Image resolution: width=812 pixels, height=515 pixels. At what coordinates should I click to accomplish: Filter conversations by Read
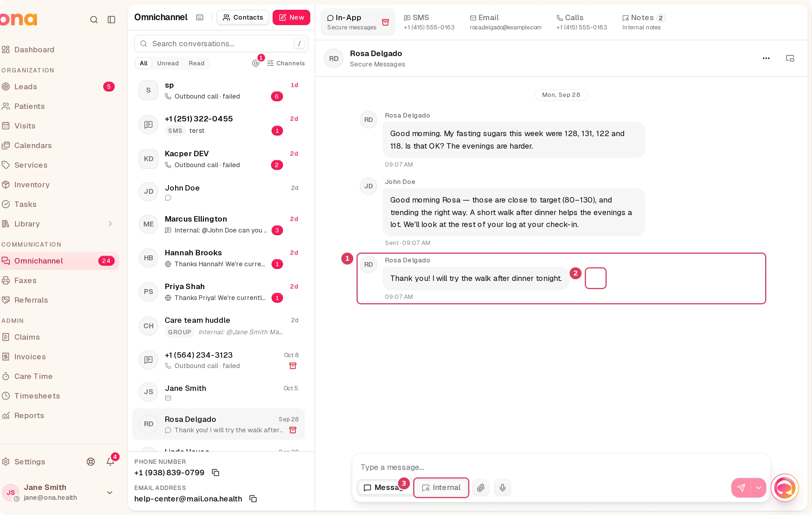click(196, 63)
